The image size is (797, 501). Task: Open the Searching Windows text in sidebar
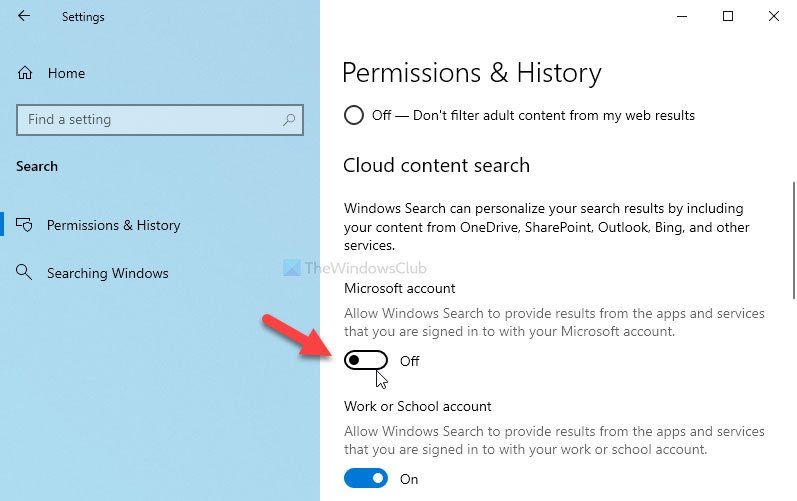[x=107, y=273]
